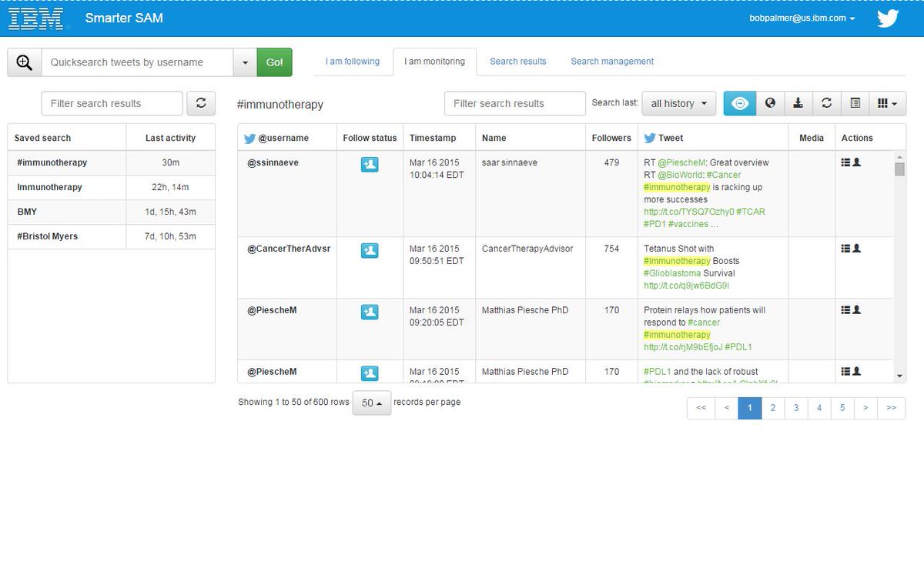Screen dimensions: 924x575
Task: Open the globe map view
Action: pyautogui.click(x=770, y=103)
